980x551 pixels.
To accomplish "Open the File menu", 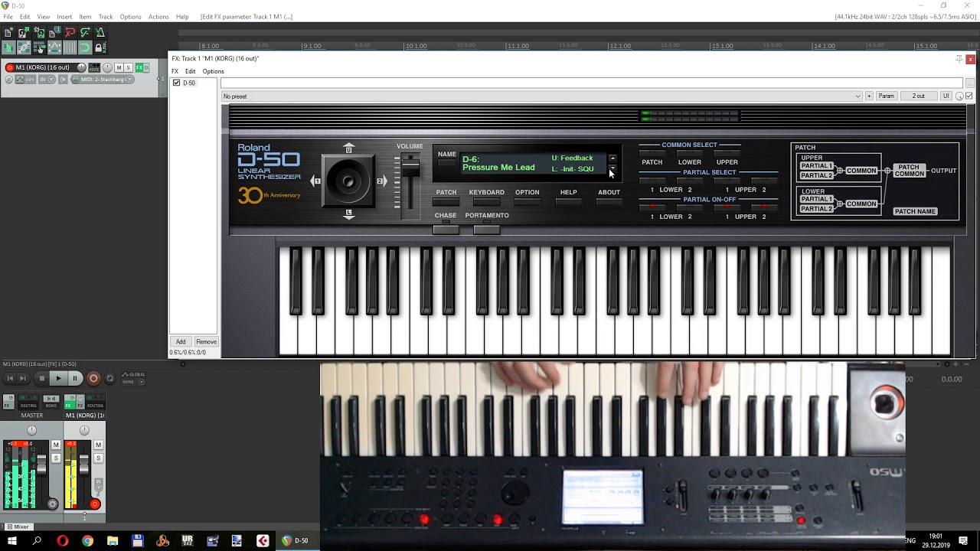I will [8, 17].
